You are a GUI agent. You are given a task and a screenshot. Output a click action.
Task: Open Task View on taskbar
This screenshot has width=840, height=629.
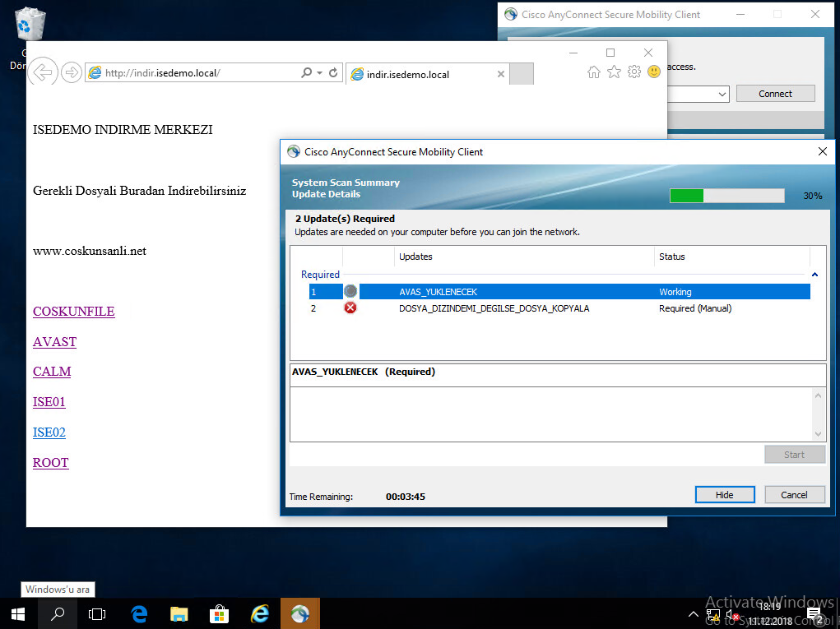[x=97, y=613]
